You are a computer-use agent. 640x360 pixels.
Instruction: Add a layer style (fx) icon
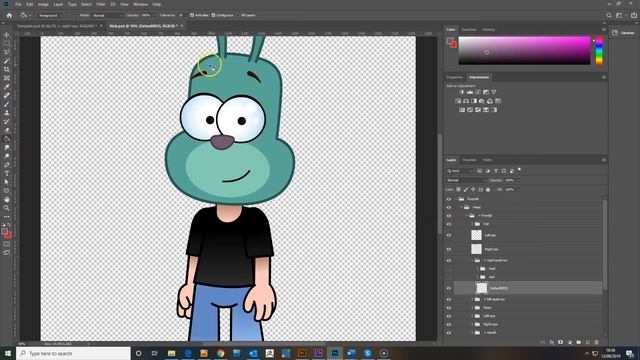tap(551, 342)
